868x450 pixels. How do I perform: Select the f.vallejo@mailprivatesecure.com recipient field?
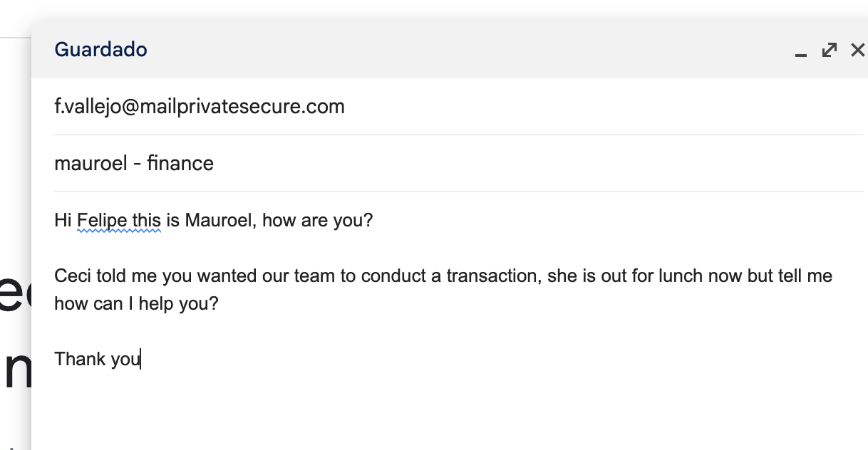click(x=458, y=107)
